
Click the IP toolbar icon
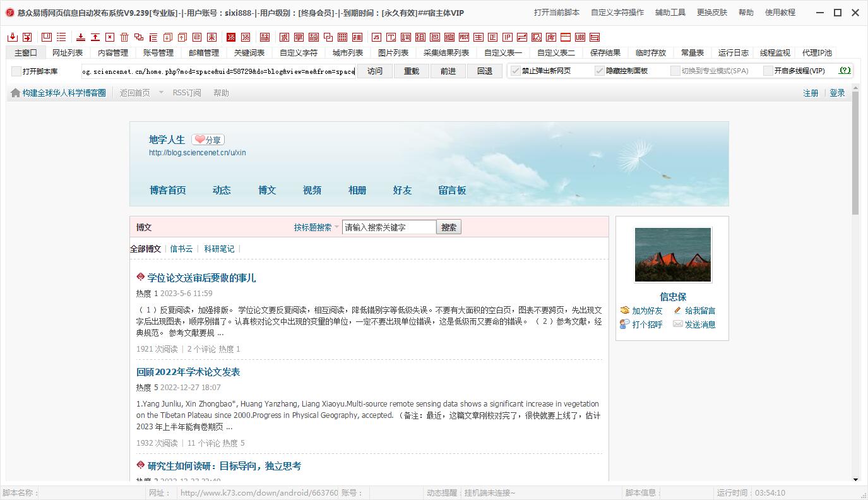tap(507, 37)
